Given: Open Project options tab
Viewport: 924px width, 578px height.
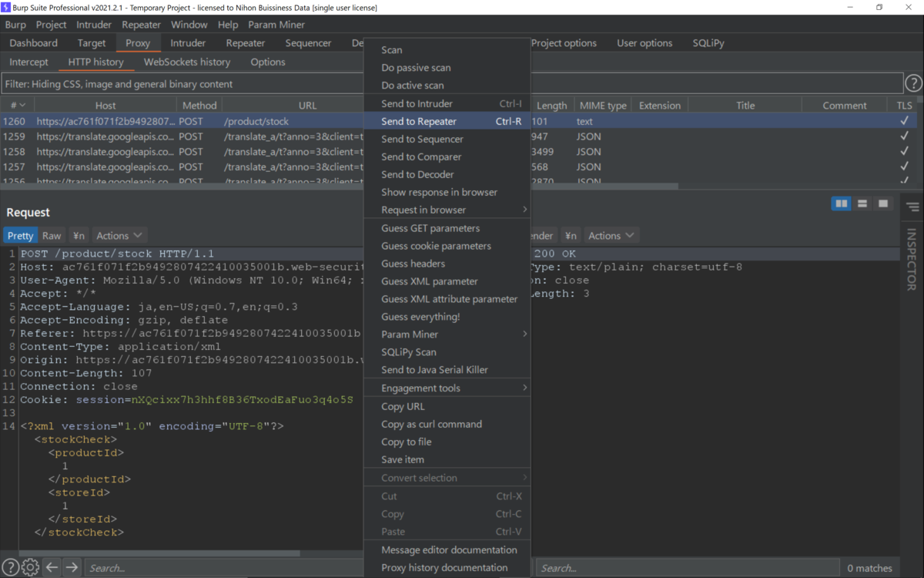Looking at the screenshot, I should point(564,43).
